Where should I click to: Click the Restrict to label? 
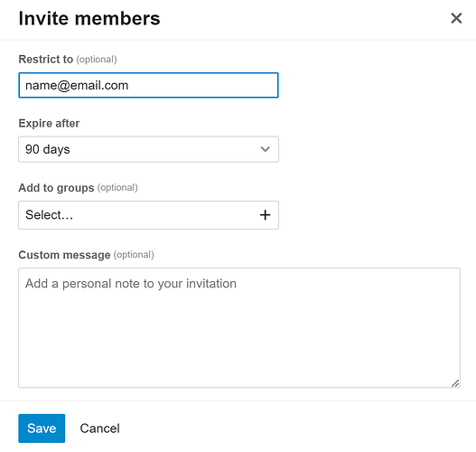click(x=46, y=60)
